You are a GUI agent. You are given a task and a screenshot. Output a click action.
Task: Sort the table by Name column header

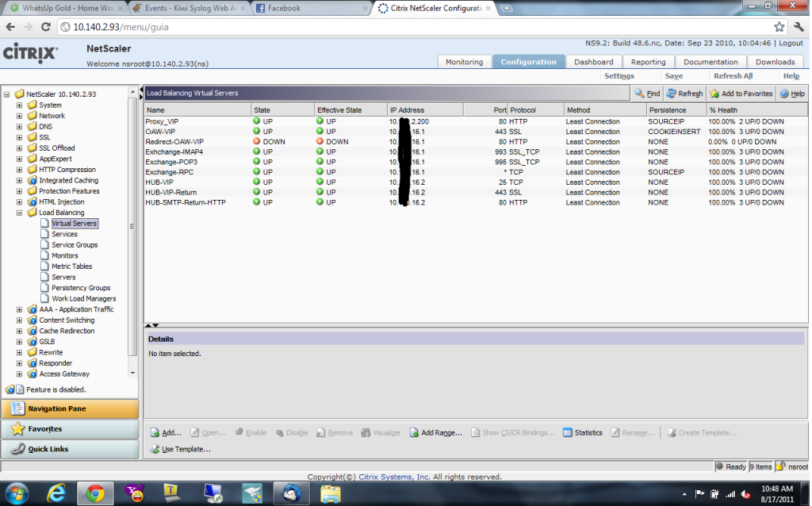[x=197, y=109]
